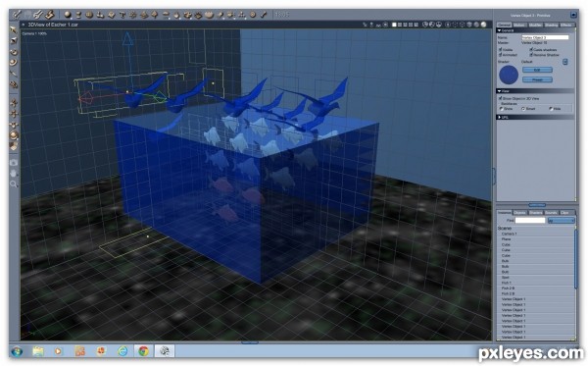This screenshot has height=366, width=588.
Task: Switch to the Motion tab
Action: click(519, 26)
